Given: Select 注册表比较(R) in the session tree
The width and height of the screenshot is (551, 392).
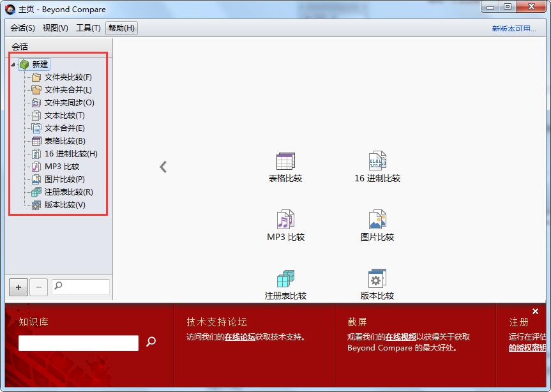Looking at the screenshot, I should click(x=68, y=192).
